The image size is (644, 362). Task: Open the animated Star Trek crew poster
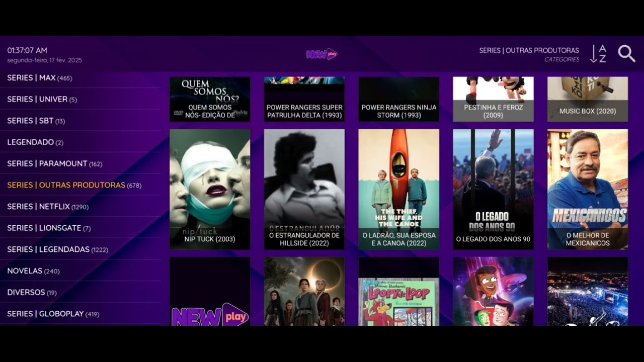tap(493, 292)
